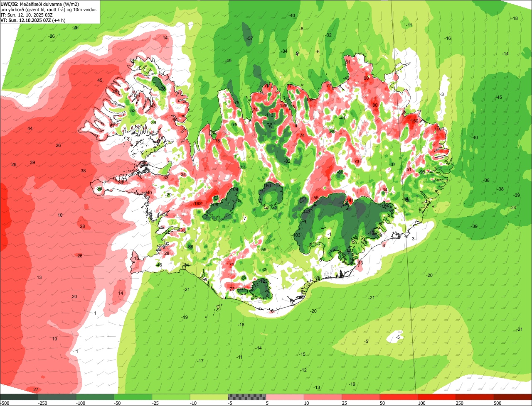
Task: Click the map value '45' over the sea
Action: 100,80
